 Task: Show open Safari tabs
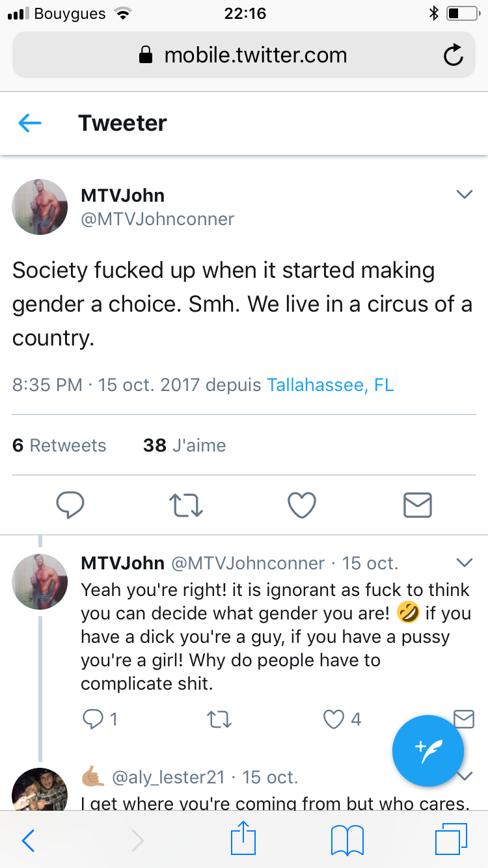[x=451, y=840]
